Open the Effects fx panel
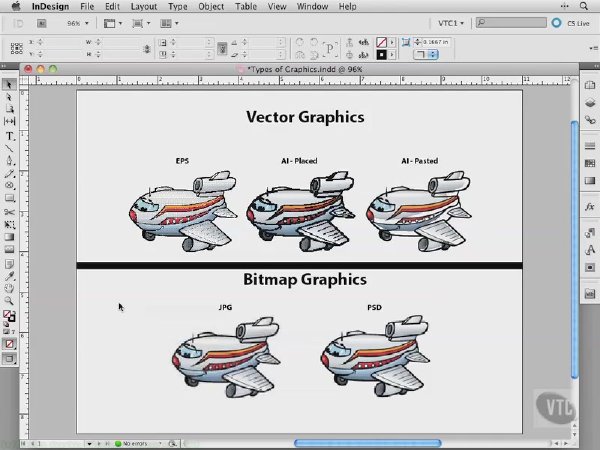Image resolution: width=600 pixels, height=450 pixels. (x=590, y=207)
